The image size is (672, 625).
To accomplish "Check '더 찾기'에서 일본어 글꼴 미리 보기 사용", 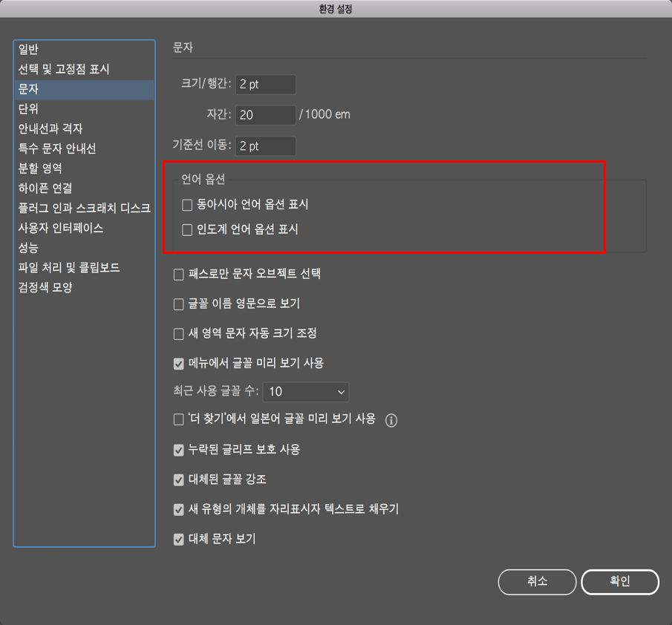I will [179, 419].
